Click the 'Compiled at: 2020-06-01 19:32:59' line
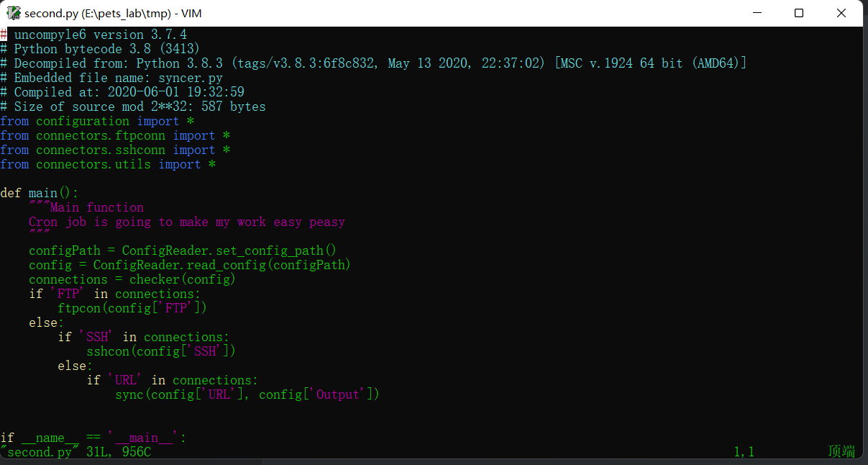The height and width of the screenshot is (465, 868). coord(122,92)
